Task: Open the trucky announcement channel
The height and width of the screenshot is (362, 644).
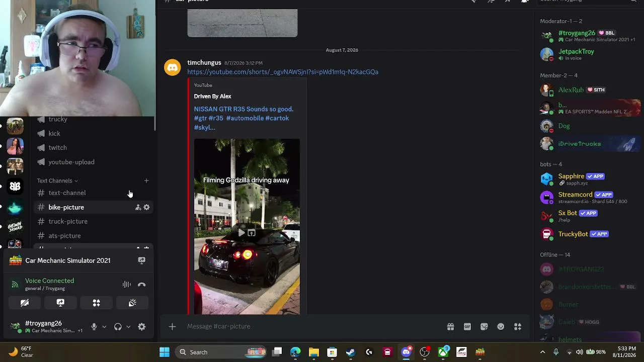Action: [x=57, y=119]
